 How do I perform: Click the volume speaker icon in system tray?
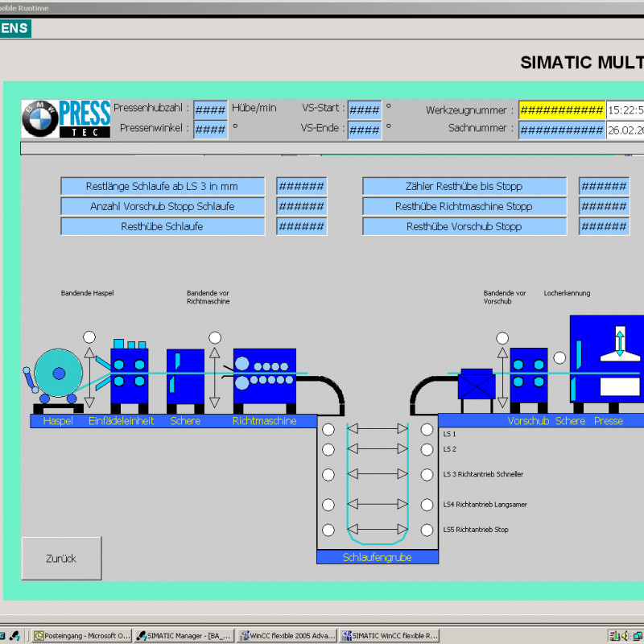coord(625,636)
